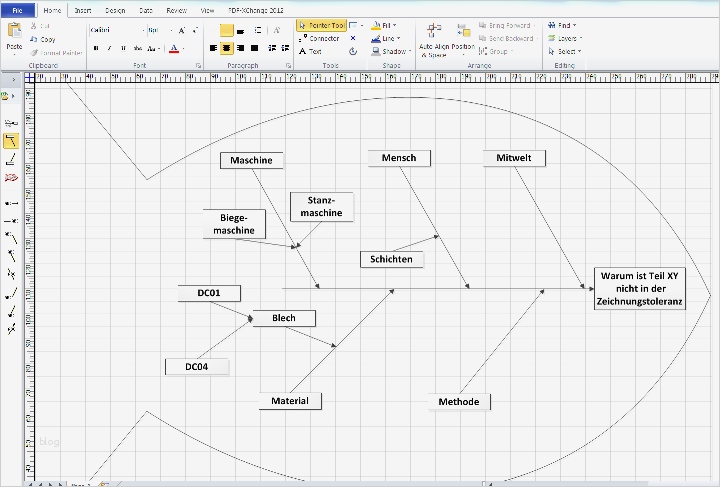Open the File menu button
This screenshot has height=487, width=720.
(x=18, y=9)
